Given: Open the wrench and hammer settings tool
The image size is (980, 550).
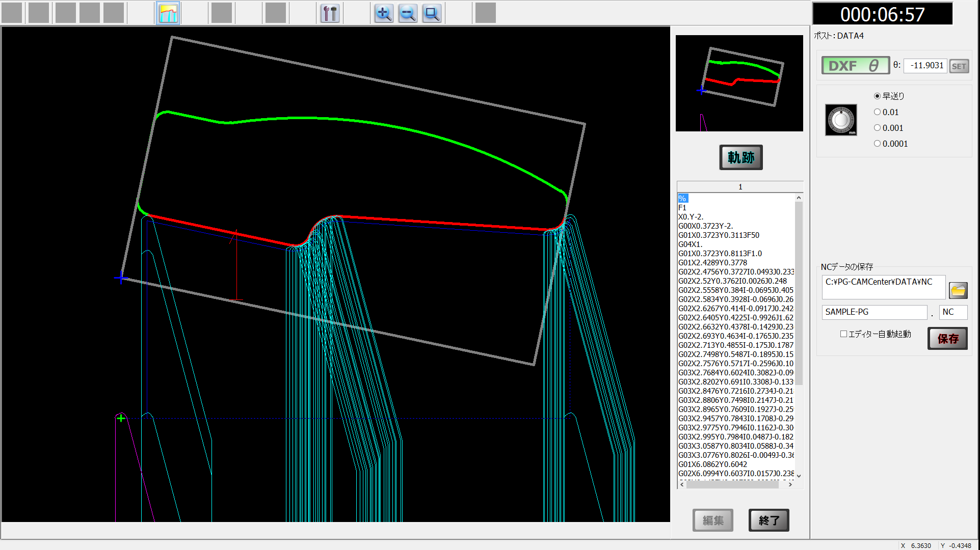Looking at the screenshot, I should point(330,13).
